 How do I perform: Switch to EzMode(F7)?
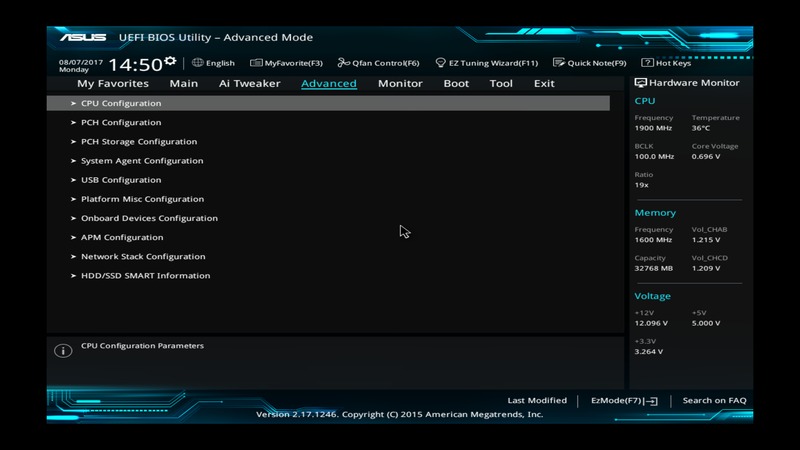tap(623, 401)
